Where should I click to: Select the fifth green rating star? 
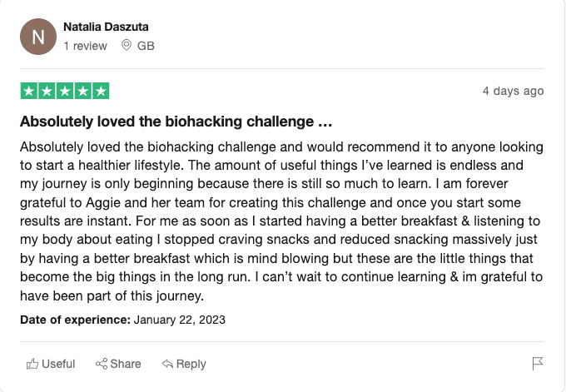point(101,91)
